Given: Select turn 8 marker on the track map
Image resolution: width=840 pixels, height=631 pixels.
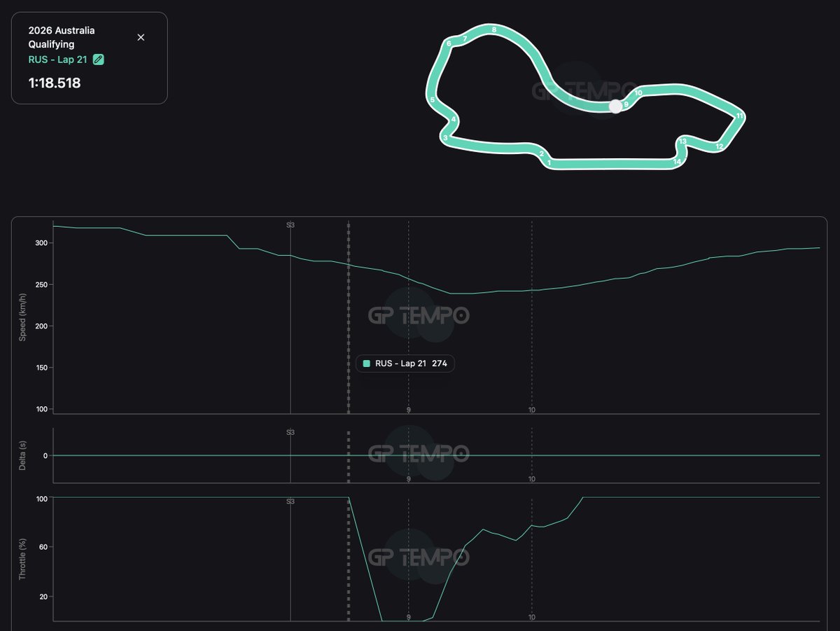Looking at the screenshot, I should (494, 30).
